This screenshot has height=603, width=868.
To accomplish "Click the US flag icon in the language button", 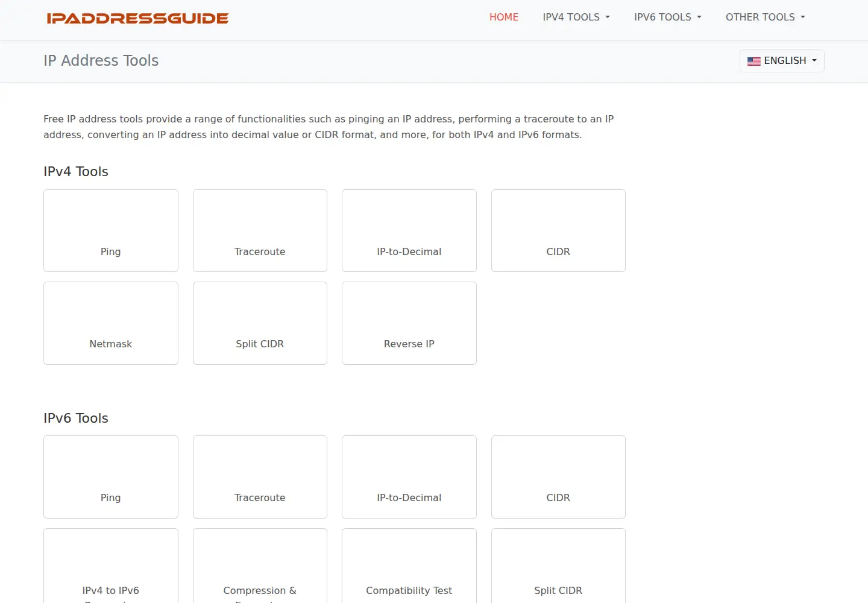I will 754,61.
